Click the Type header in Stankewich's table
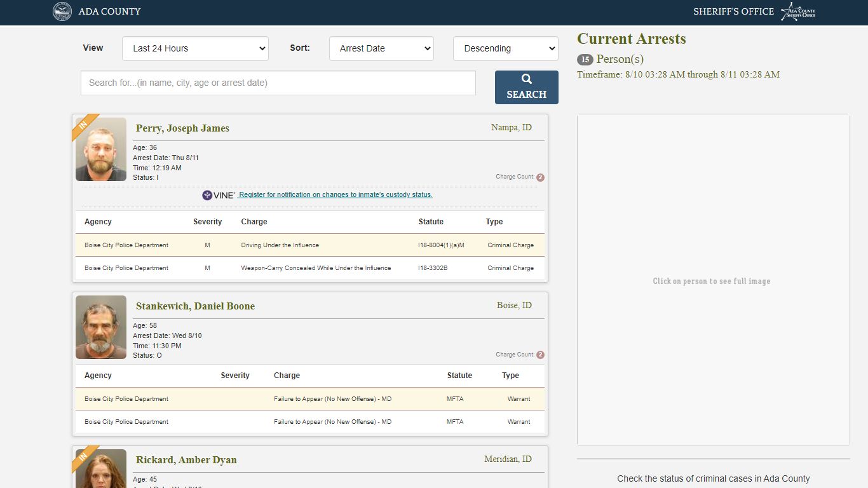The height and width of the screenshot is (488, 868). 510,376
